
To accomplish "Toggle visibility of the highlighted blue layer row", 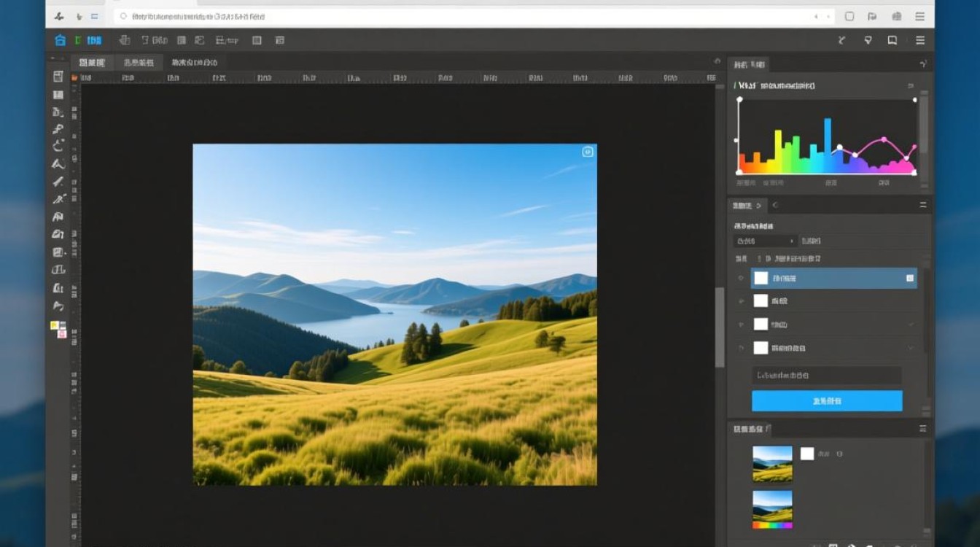I will (x=741, y=278).
